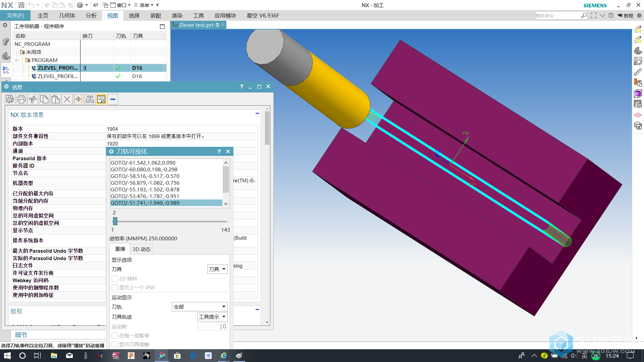644x362 pixels.
Task: Drag the progress slider at position 2
Action: (115, 222)
